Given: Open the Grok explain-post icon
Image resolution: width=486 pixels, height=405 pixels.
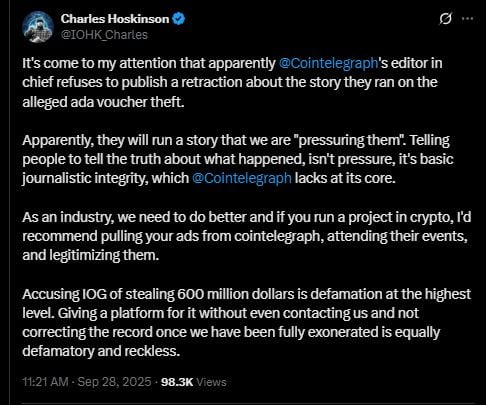Looking at the screenshot, I should 445,19.
